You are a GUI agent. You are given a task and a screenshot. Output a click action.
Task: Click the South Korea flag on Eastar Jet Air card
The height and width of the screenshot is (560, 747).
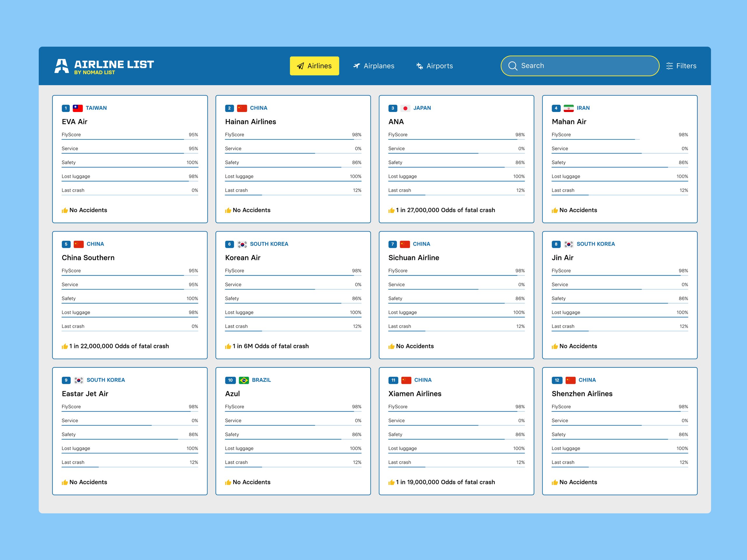(x=79, y=380)
